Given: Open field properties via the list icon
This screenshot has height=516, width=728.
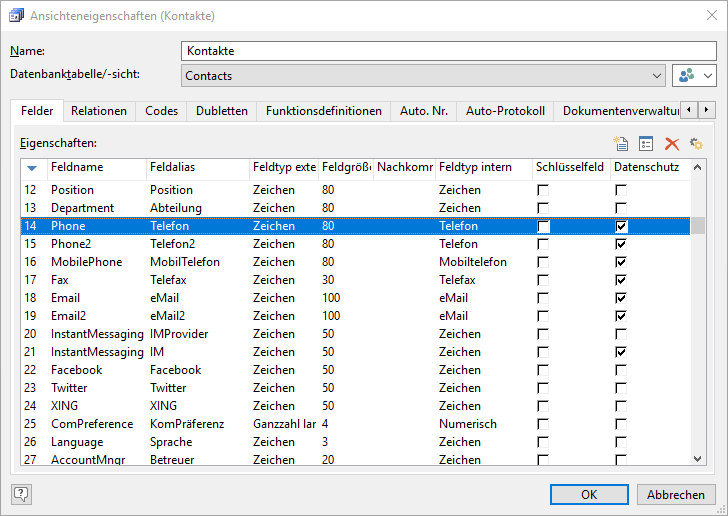Looking at the screenshot, I should pos(646,144).
